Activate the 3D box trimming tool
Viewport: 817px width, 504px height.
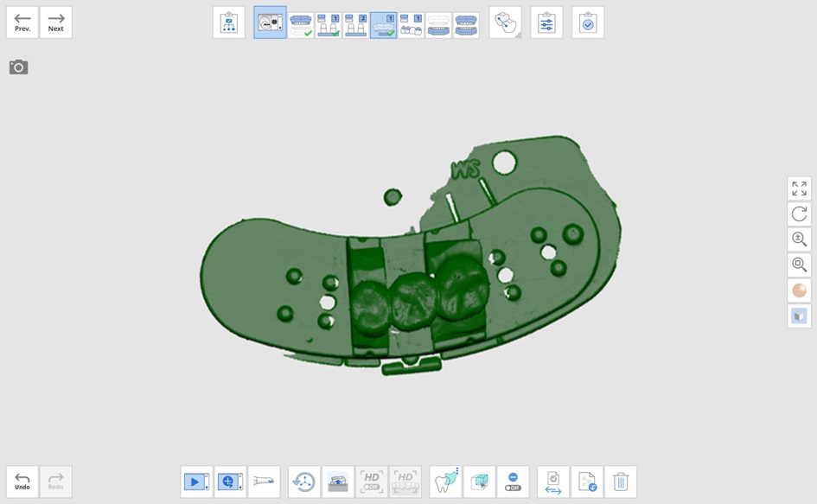(x=479, y=482)
